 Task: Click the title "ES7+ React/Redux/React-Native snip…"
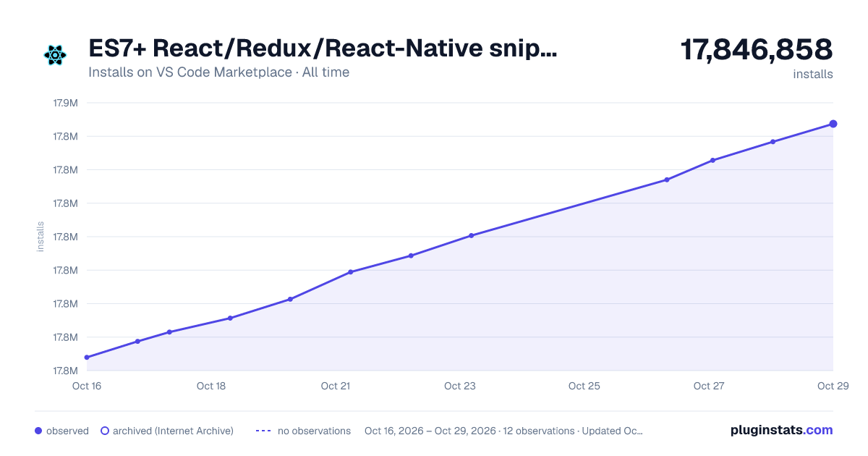323,49
